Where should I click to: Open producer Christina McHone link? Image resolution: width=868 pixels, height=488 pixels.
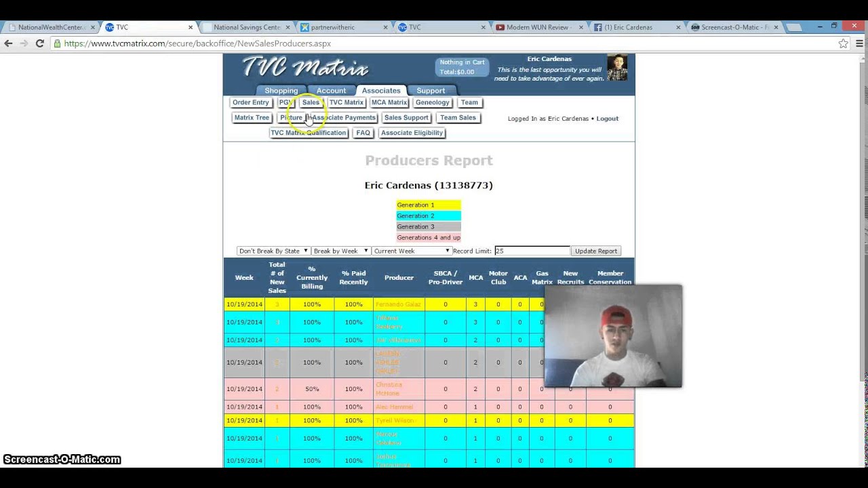click(x=389, y=389)
